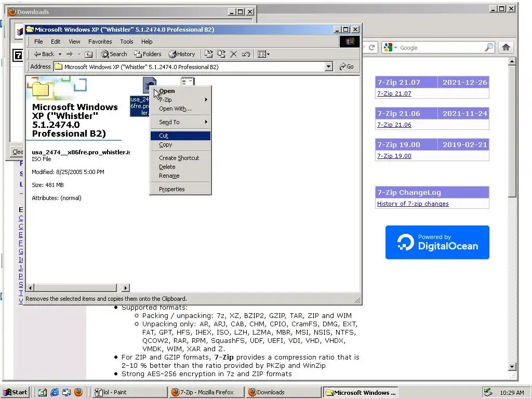Viewport: 532px width, 399px height.
Task: Click the Google search field in Firefox
Action: click(x=441, y=47)
